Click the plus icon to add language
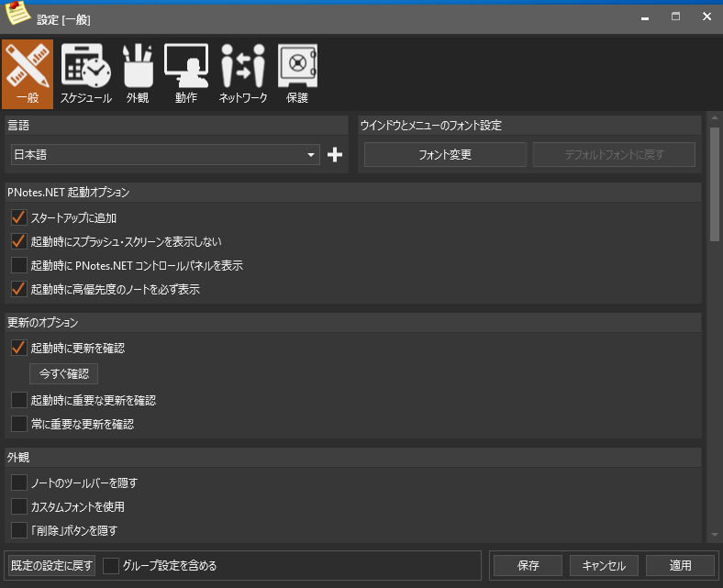 point(335,155)
